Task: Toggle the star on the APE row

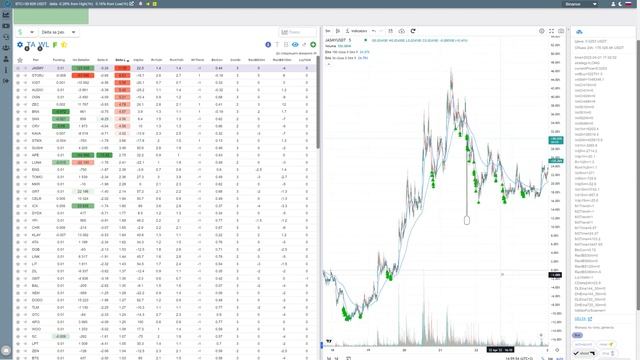Action: coord(18,155)
